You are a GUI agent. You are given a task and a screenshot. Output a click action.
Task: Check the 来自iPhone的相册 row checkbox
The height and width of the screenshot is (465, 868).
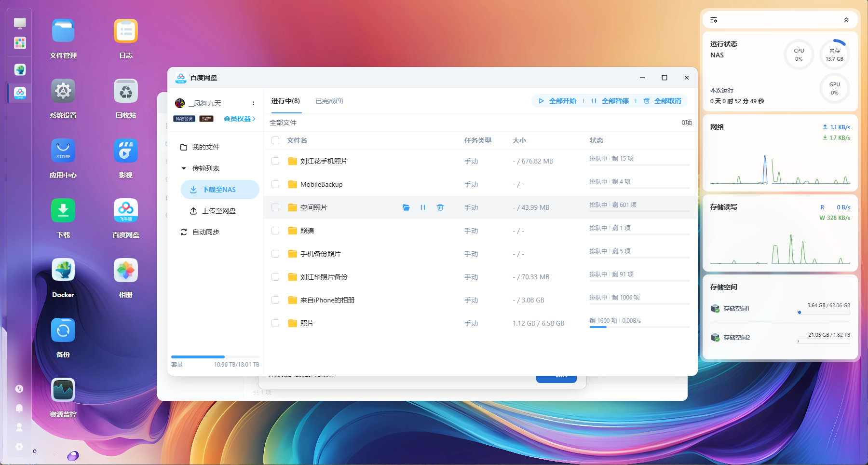[275, 300]
